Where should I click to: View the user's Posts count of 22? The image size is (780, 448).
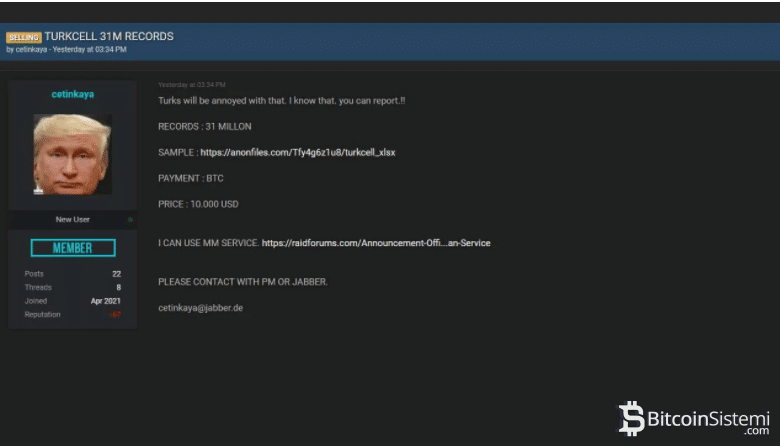point(116,273)
